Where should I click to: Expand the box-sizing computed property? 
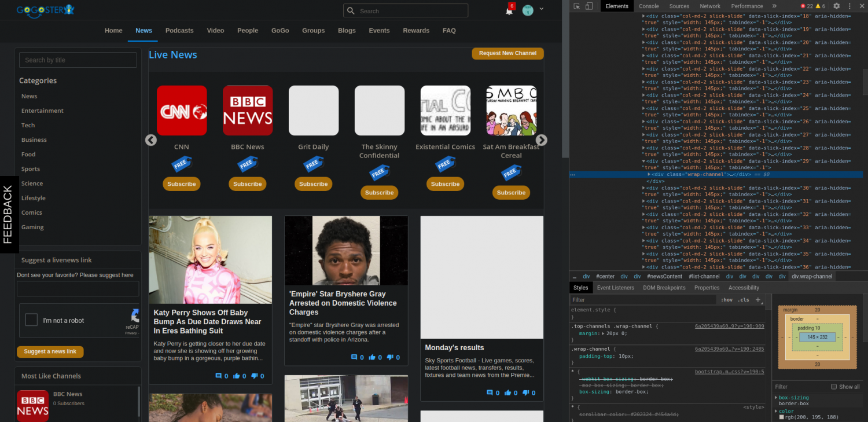(x=776, y=398)
